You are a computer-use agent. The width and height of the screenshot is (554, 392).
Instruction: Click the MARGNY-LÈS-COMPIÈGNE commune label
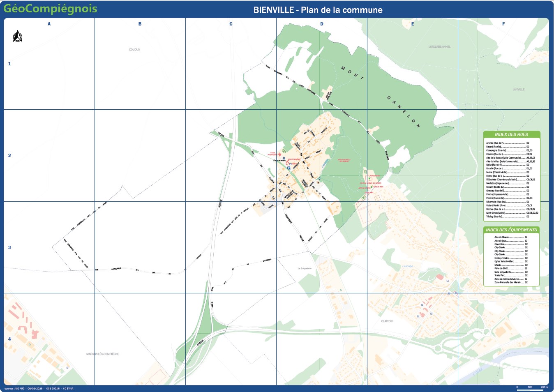coord(103,354)
